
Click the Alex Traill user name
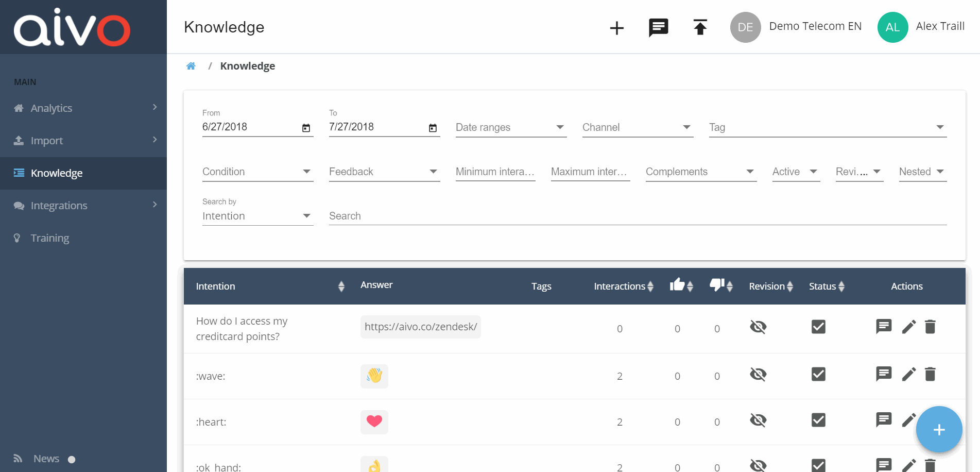(940, 26)
